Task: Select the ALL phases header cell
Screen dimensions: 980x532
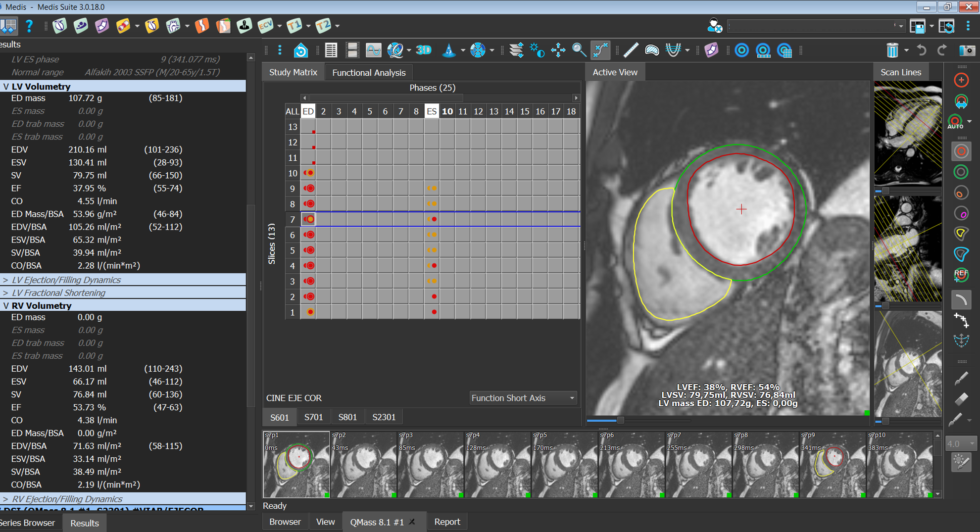Action: (292, 111)
